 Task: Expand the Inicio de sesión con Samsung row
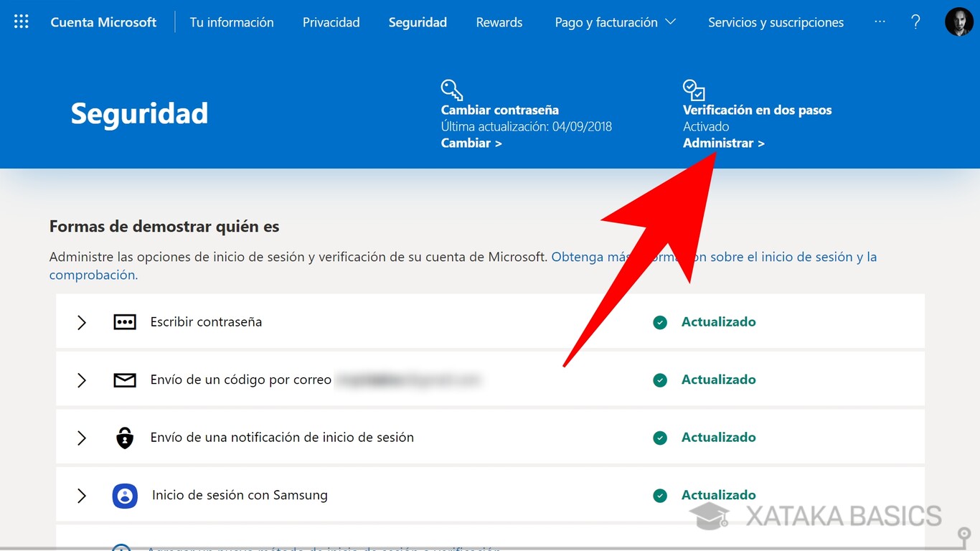click(81, 495)
